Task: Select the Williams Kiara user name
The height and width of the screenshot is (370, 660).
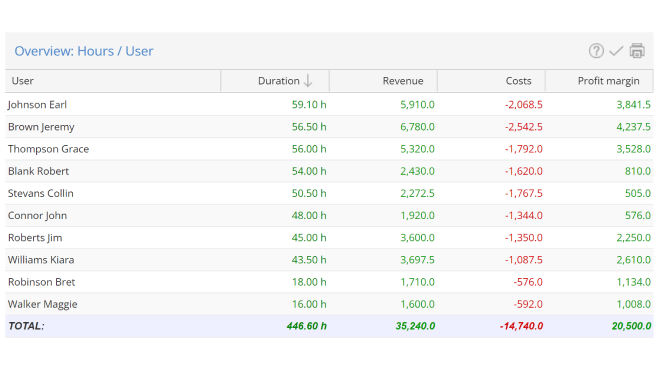Action: click(41, 260)
